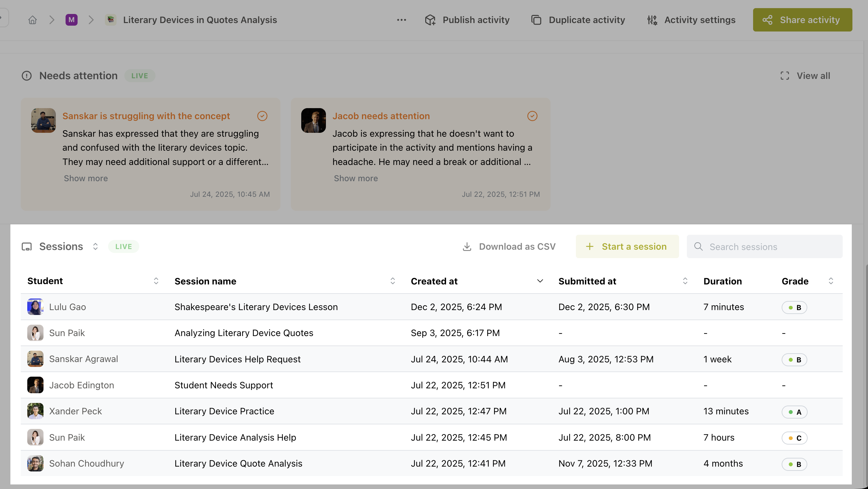Toggle Created at sort direction arrow
This screenshot has height=489, width=868.
540,281
